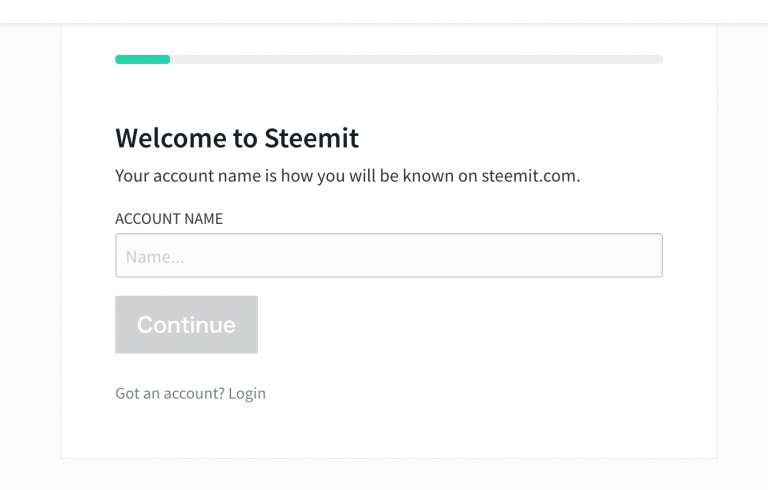Click the account name description sentence
768x490 pixels.
click(347, 176)
